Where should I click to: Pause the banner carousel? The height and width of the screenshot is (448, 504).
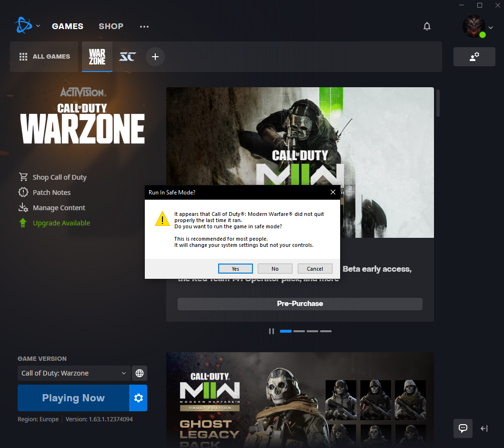click(272, 331)
